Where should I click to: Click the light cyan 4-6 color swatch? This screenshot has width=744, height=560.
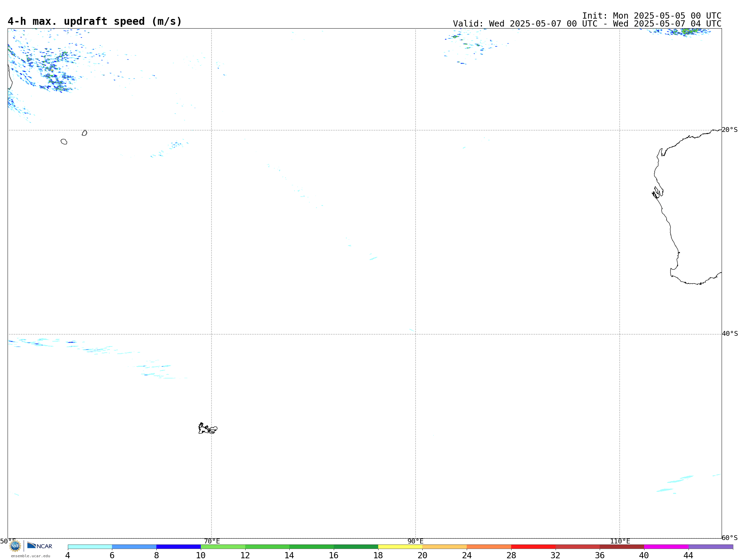coord(90,547)
